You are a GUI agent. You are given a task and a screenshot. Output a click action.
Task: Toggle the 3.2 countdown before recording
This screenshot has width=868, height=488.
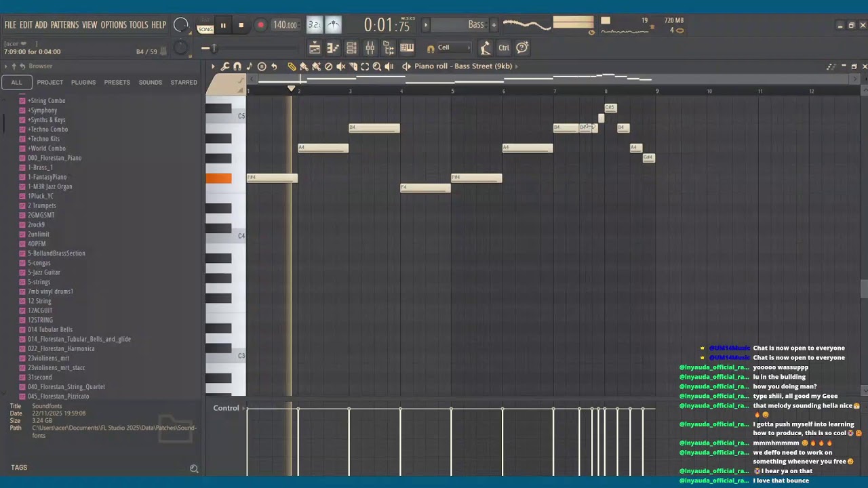pos(314,25)
